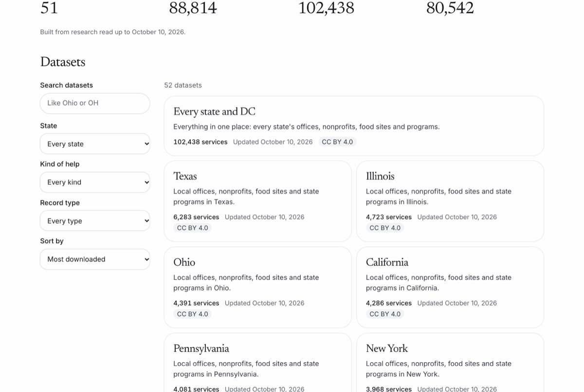Click the '4,286 services' text
Screen dimensions: 584x392
tap(389, 303)
